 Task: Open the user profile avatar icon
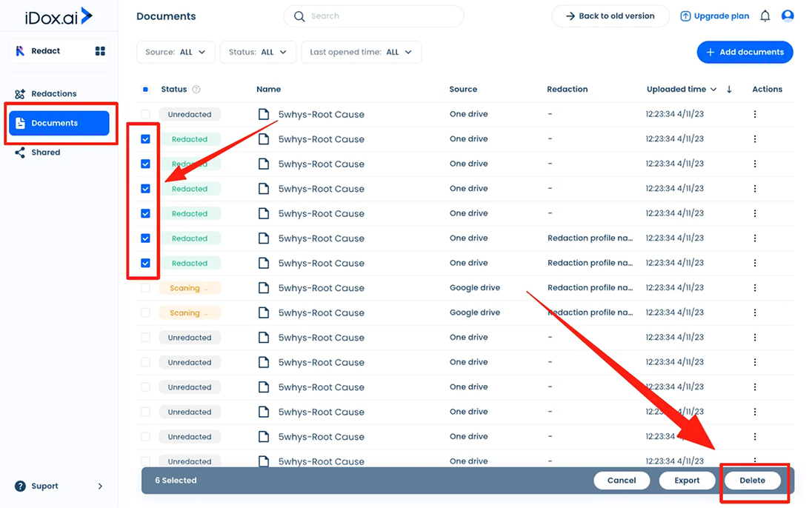click(788, 16)
